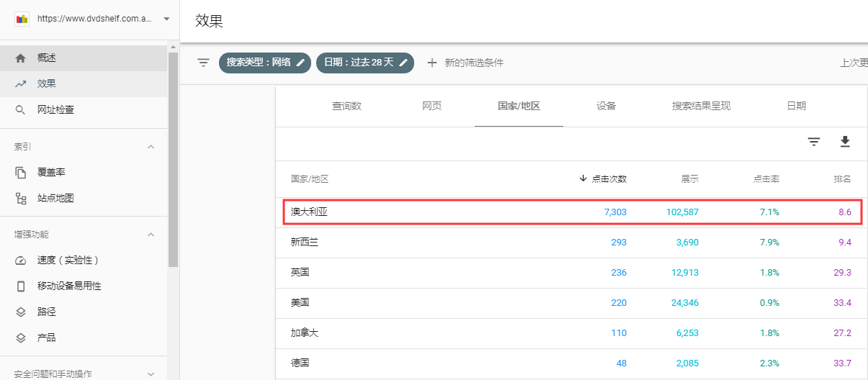
Task: Open 站点地图 sitemaps page
Action: coord(84,199)
